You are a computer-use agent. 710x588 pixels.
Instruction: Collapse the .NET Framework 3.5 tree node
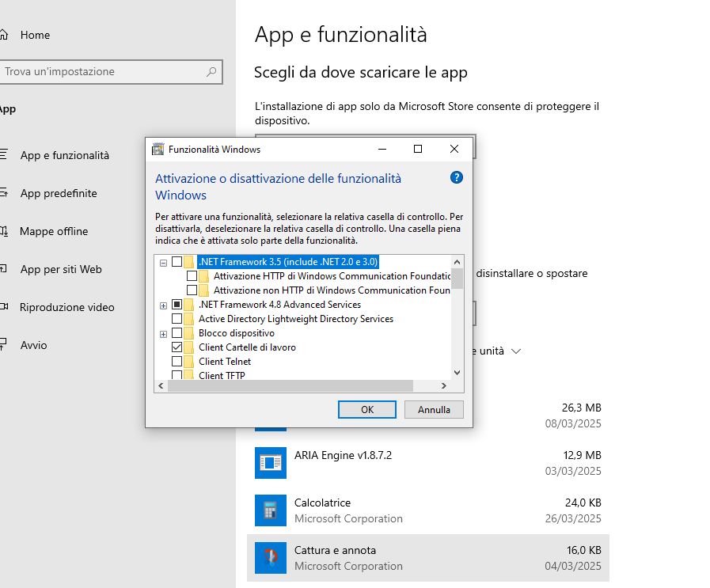(x=164, y=263)
